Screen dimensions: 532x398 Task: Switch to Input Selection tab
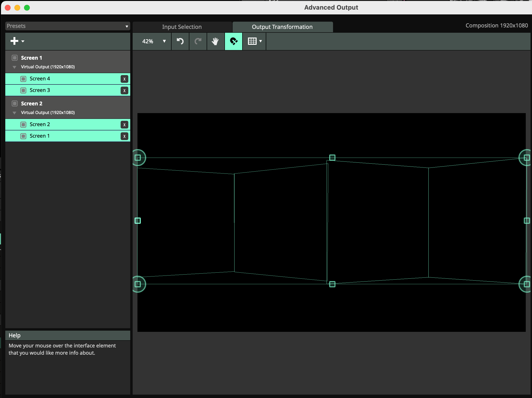coord(182,27)
